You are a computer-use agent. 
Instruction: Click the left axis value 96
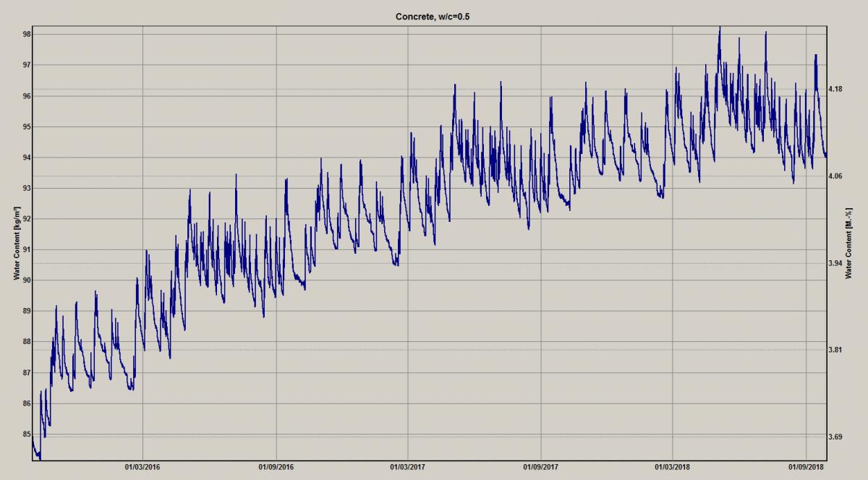(26, 95)
